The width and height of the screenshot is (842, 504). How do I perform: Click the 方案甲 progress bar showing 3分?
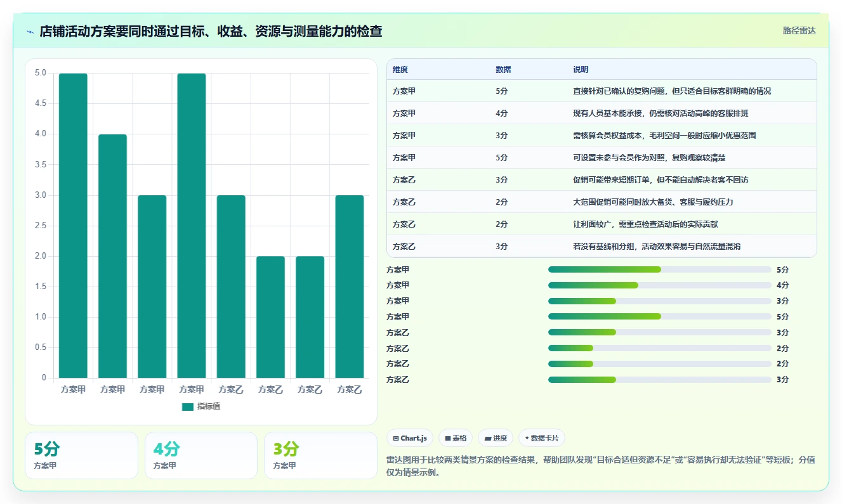(x=659, y=301)
